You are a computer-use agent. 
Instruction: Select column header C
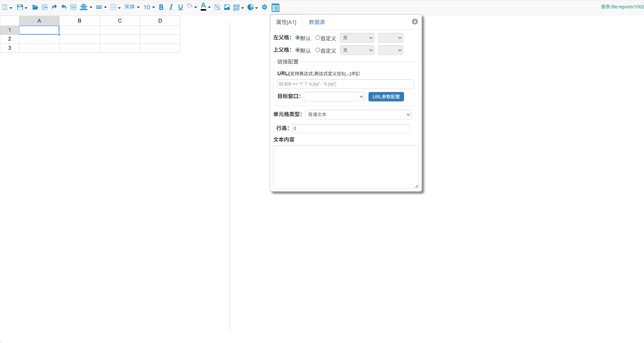(x=120, y=21)
